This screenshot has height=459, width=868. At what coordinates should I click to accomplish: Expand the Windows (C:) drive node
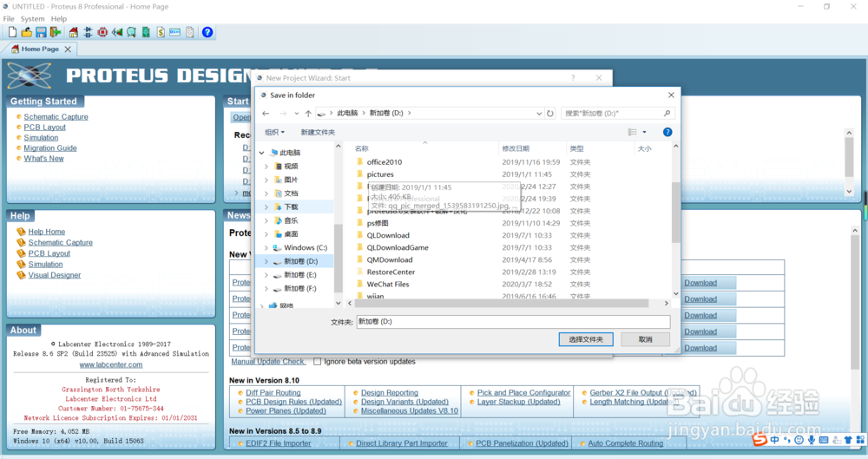coord(266,248)
